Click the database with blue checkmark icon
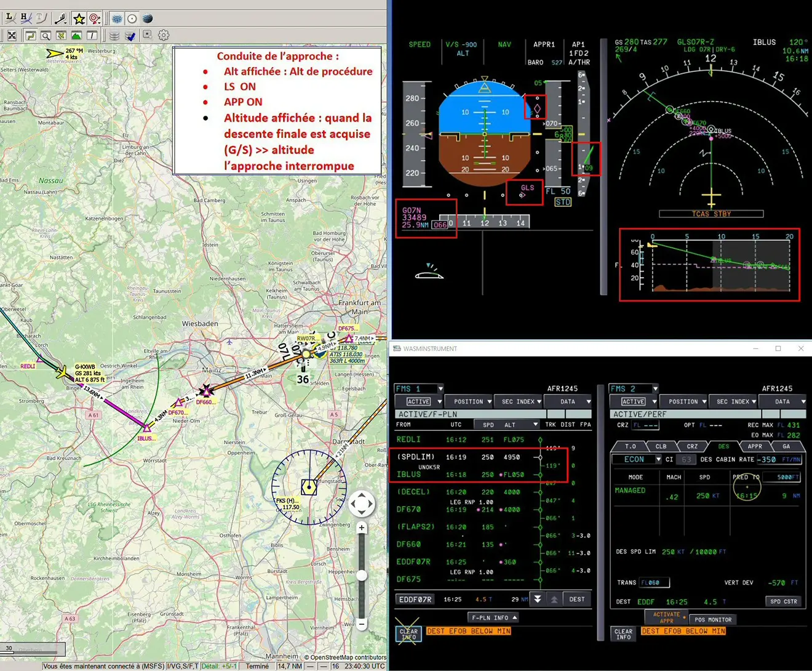Viewport: 812px width, 671px height. 130,36
